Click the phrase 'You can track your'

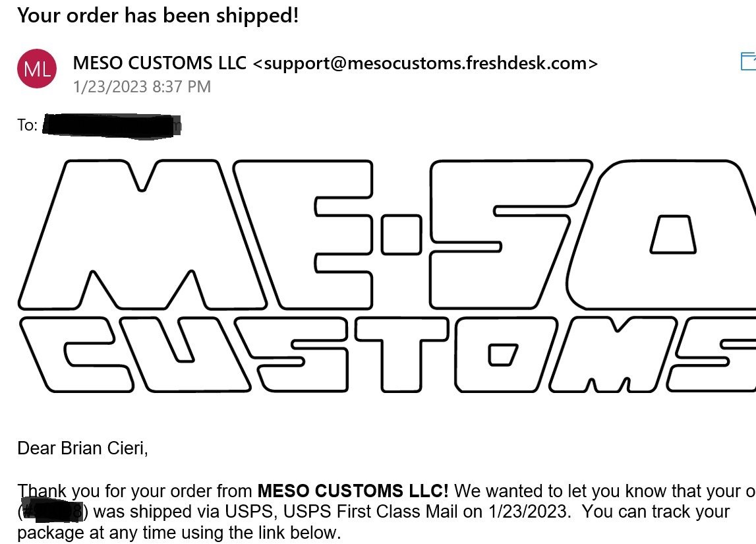[x=656, y=512]
